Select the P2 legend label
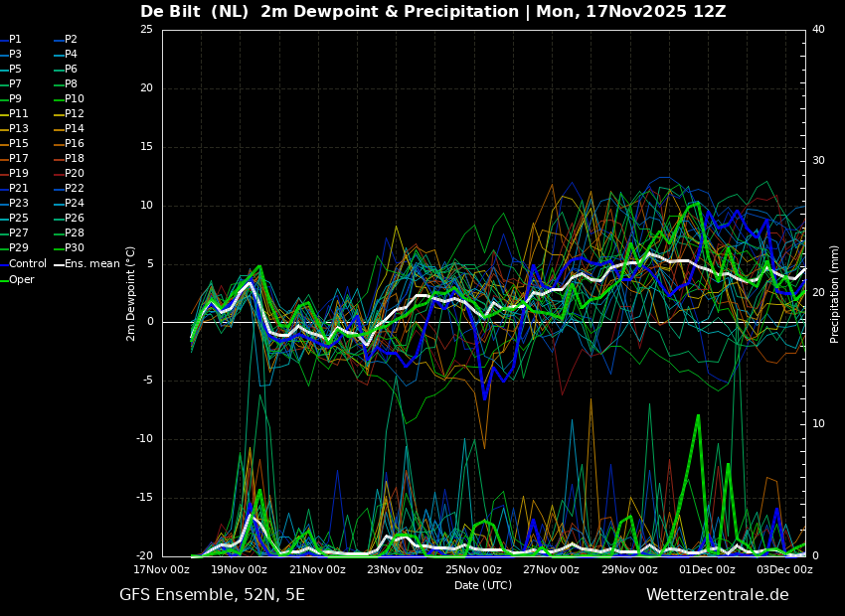The image size is (845, 616). (x=67, y=40)
